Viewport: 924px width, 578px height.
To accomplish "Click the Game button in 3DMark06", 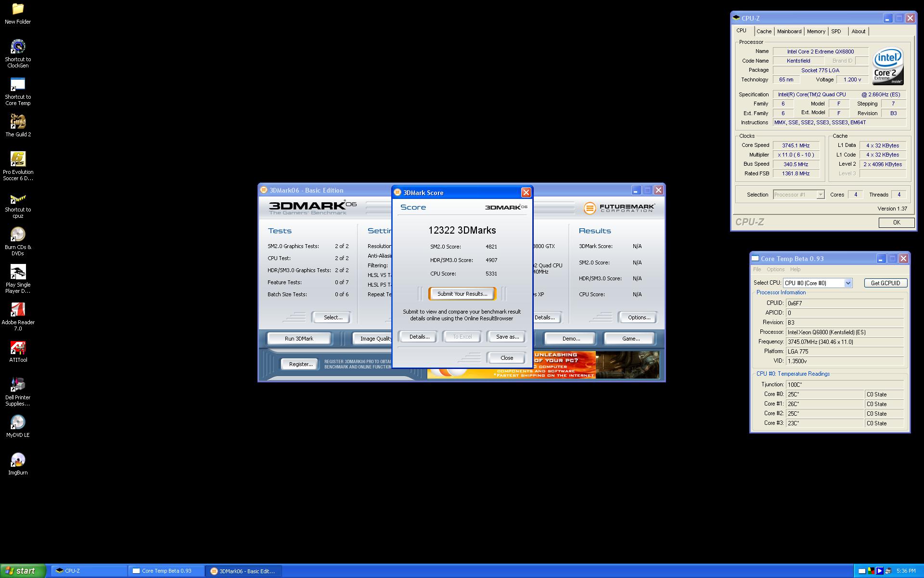I will coord(630,339).
